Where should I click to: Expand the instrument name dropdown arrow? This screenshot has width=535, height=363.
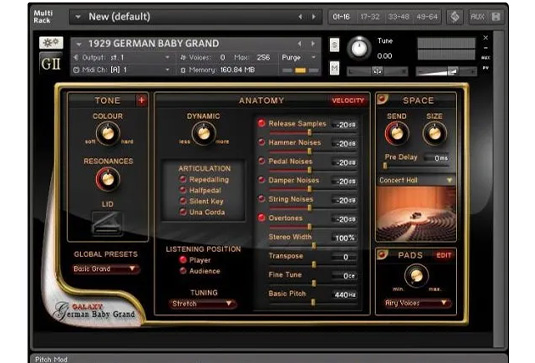[x=79, y=44]
